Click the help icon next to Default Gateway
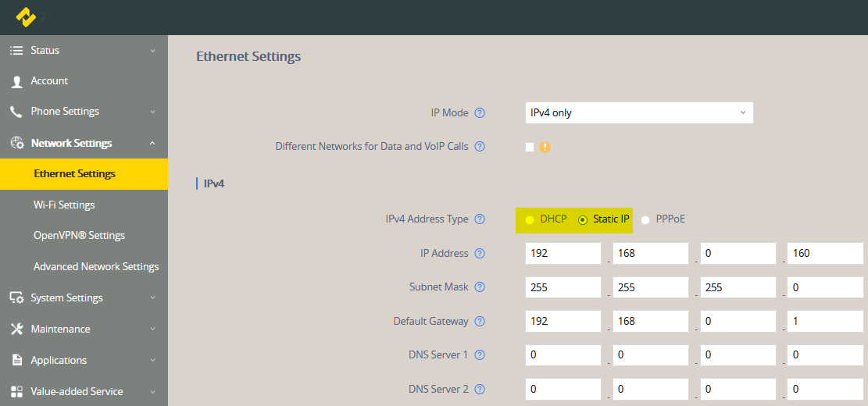The image size is (868, 406). point(480,321)
